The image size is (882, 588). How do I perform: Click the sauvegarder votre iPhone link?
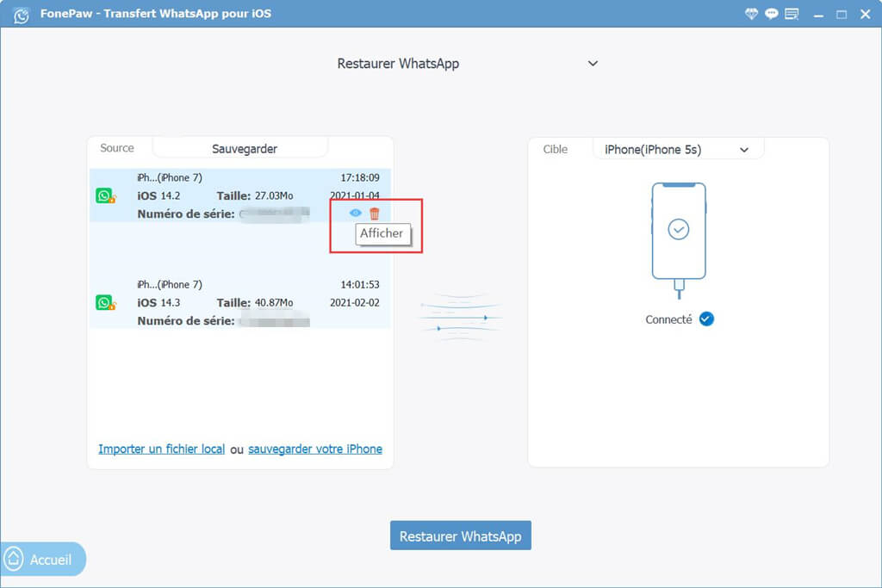pos(315,449)
